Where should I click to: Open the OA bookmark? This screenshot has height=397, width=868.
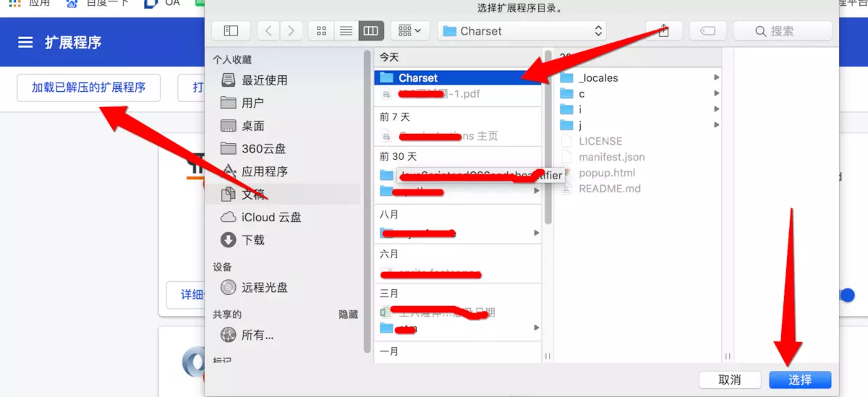[163, 3]
